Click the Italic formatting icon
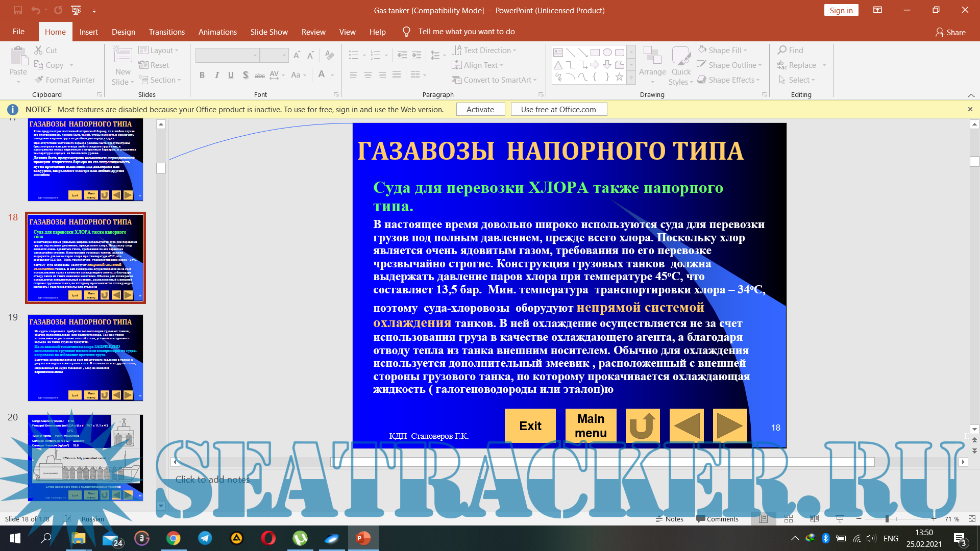The height and width of the screenshot is (551, 980). pyautogui.click(x=217, y=75)
